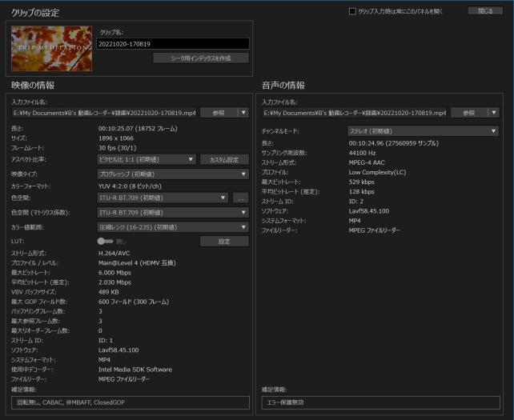Select audio supplementary info box エラー保護無効
Viewport: 514px width, 420px height.
tap(381, 402)
